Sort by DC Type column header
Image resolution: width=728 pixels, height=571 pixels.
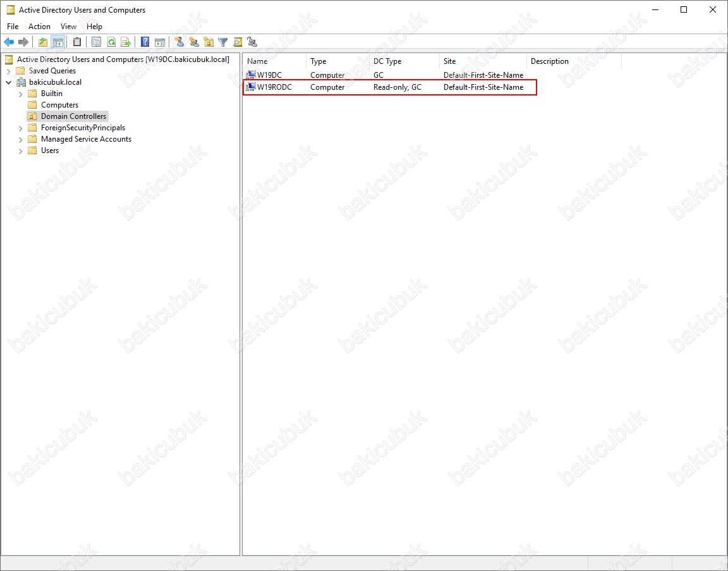tap(404, 61)
